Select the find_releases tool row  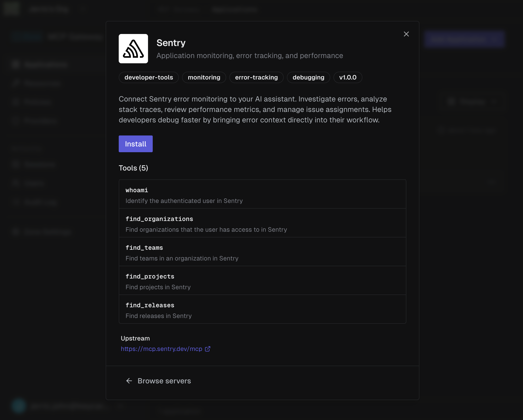coord(262,309)
